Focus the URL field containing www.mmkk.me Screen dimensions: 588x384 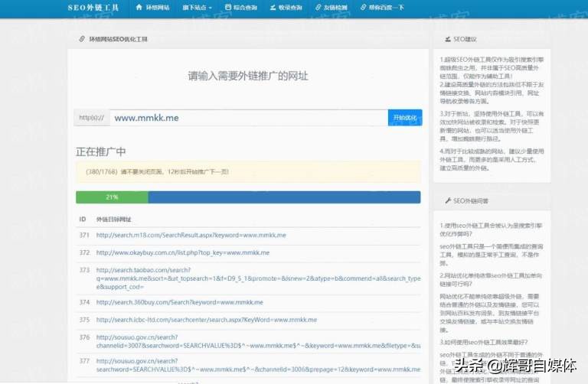coord(249,118)
